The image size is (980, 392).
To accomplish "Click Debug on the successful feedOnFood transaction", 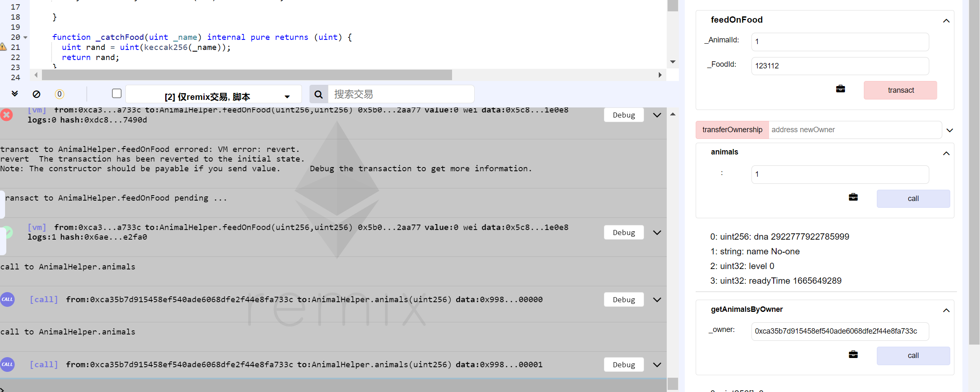I will click(x=624, y=233).
